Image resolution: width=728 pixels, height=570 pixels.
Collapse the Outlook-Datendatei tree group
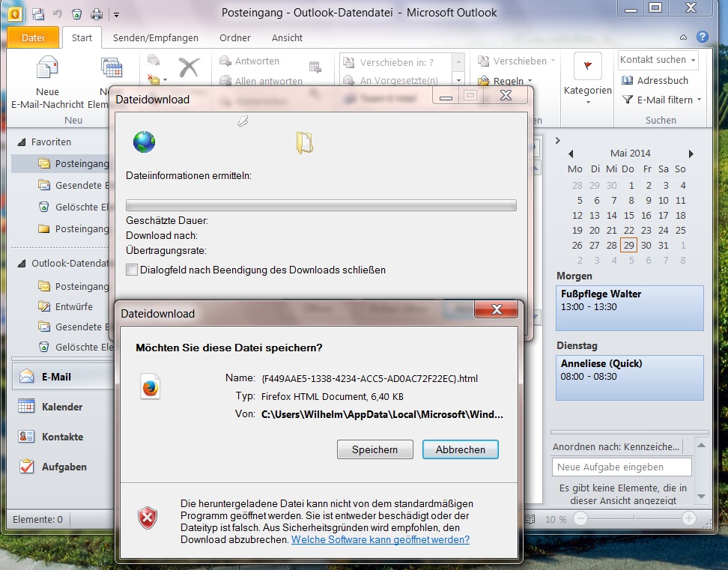[x=22, y=264]
